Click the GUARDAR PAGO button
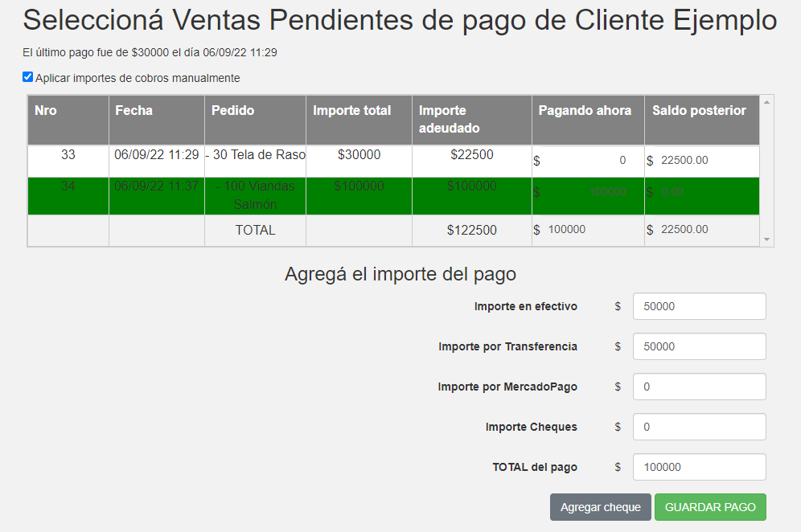The width and height of the screenshot is (801, 532). point(709,507)
